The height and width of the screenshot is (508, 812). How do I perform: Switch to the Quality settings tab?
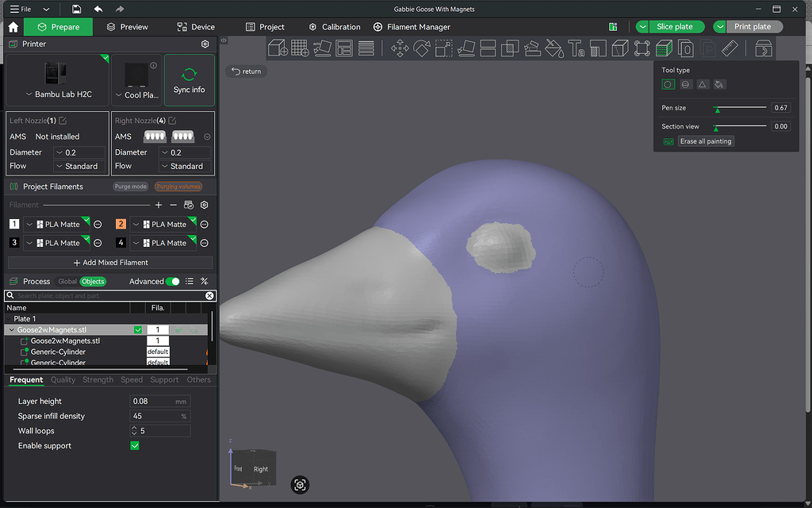pyautogui.click(x=63, y=379)
